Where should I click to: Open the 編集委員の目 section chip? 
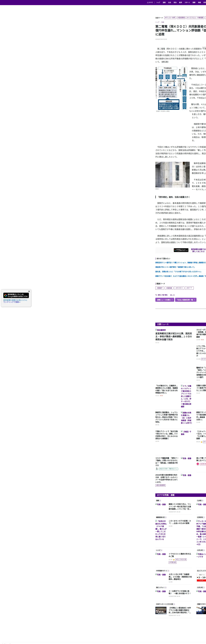coord(161,517)
